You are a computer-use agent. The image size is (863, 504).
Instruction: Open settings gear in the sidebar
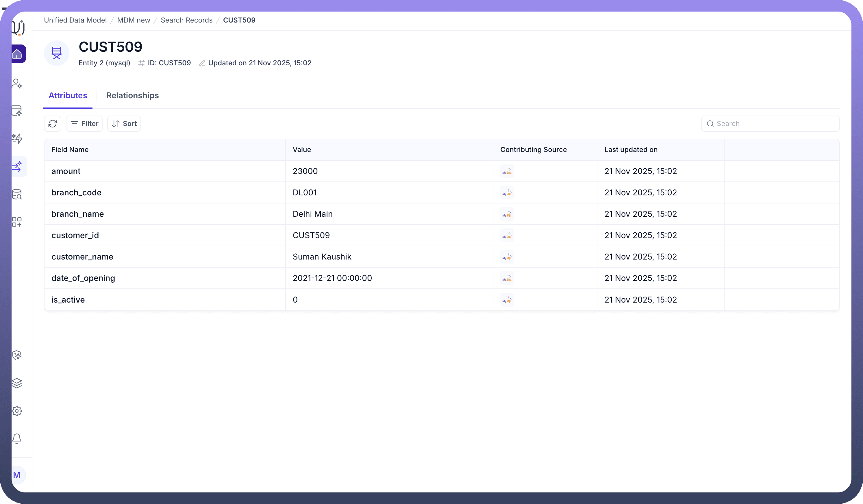tap(17, 411)
